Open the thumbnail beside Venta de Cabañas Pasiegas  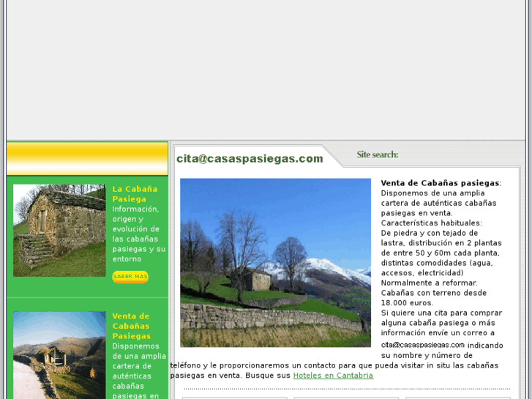click(59, 355)
